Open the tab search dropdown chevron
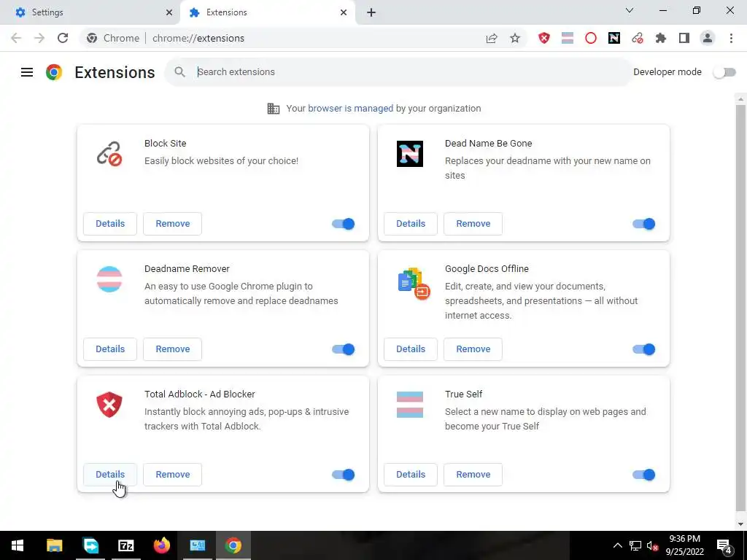The image size is (747, 560). click(630, 10)
